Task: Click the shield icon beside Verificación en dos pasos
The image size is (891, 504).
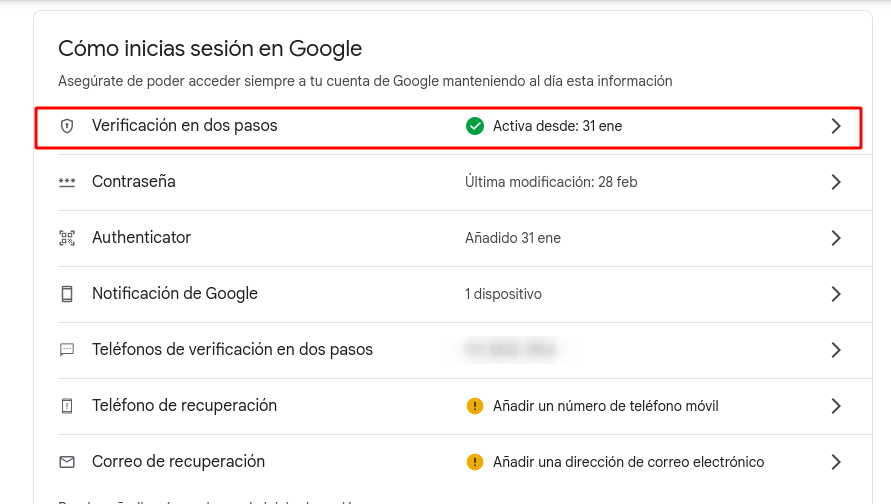Action: coord(67,126)
